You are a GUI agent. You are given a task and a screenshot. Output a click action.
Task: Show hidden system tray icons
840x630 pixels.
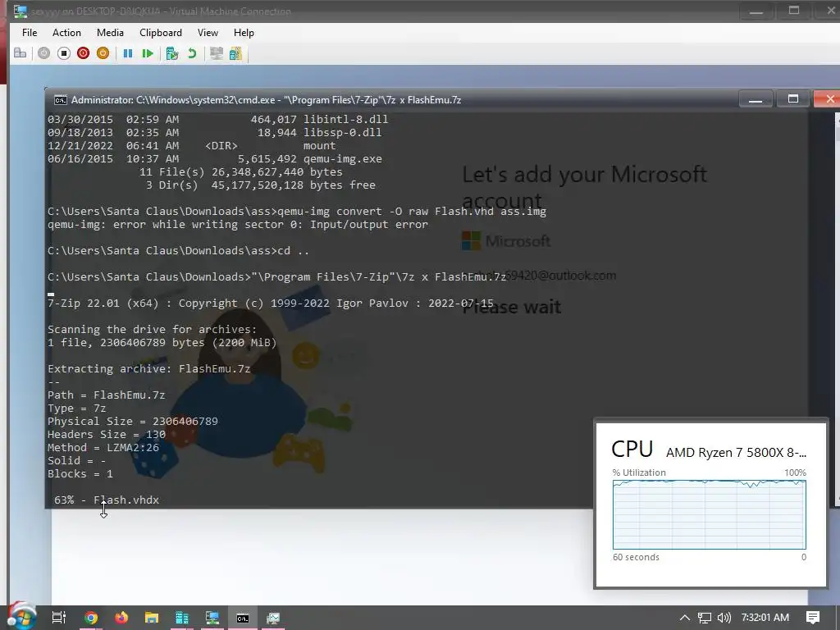tap(685, 618)
